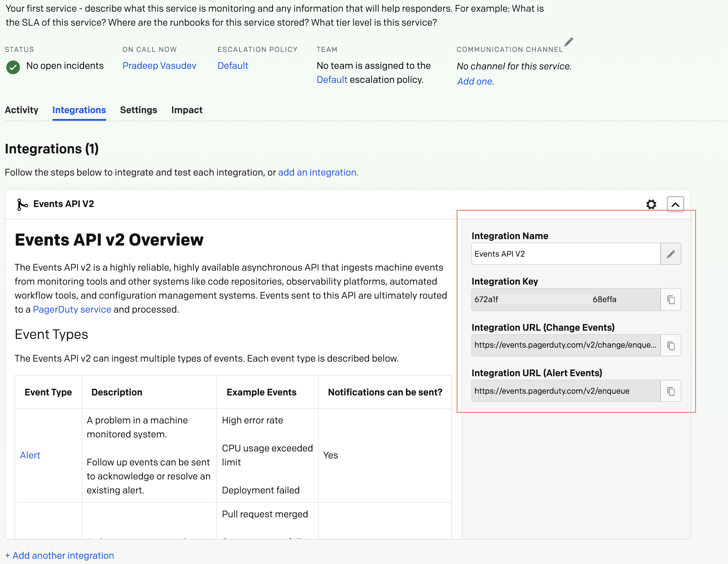The width and height of the screenshot is (728, 564).
Task: Click the add an integration link
Action: coord(318,172)
